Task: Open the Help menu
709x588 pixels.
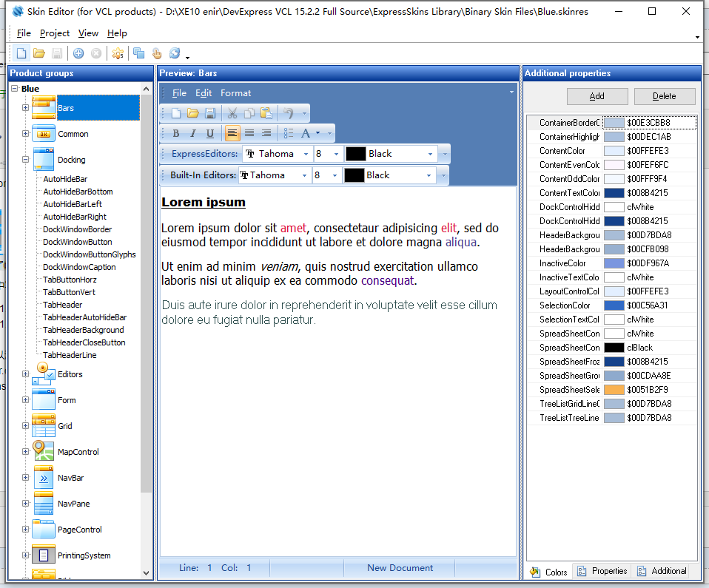Action: coord(117,33)
